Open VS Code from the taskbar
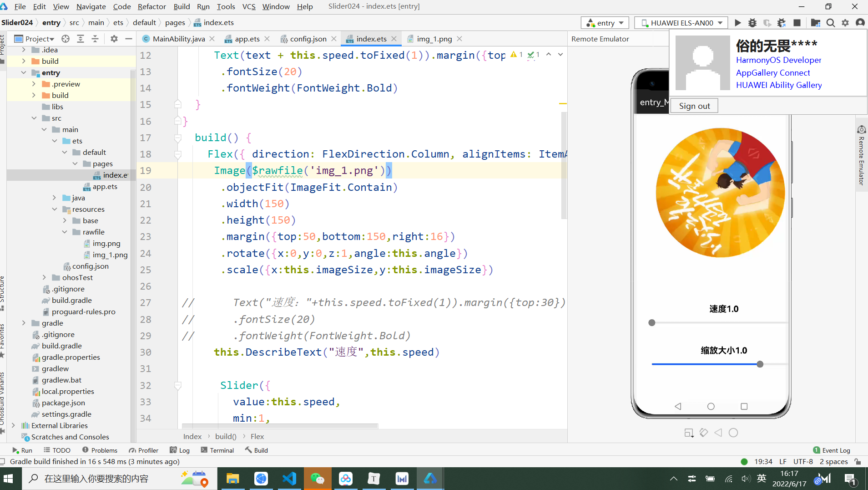The height and width of the screenshot is (490, 868). point(289,479)
